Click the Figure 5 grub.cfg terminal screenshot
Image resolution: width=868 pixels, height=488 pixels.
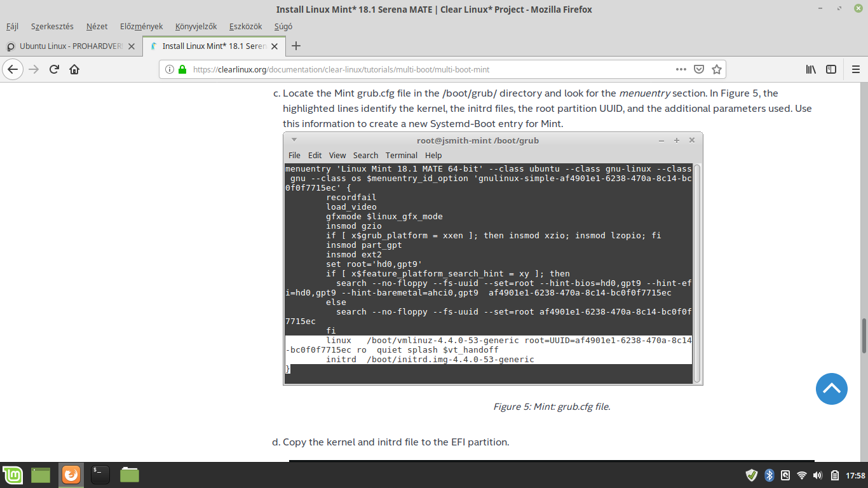(x=493, y=258)
